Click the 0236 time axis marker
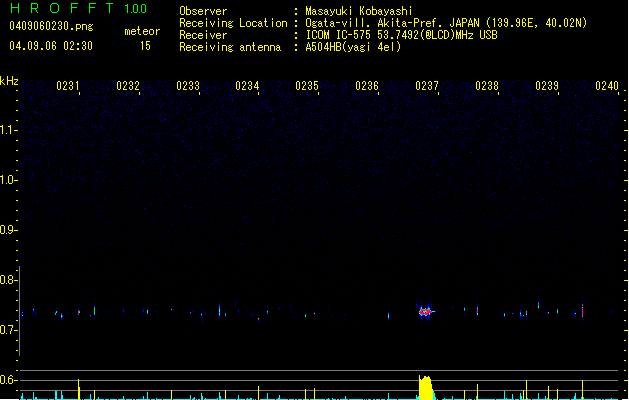 tap(367, 86)
